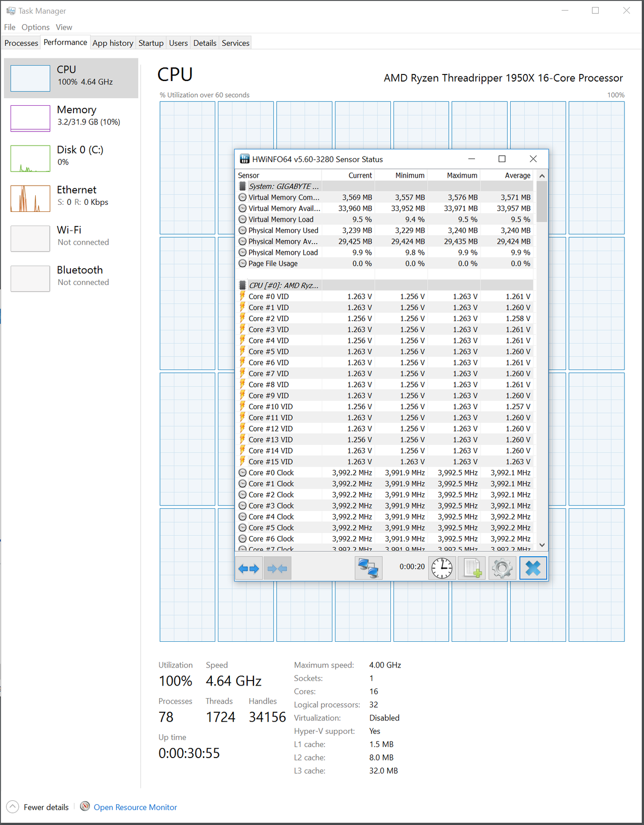Click Fewer details button
This screenshot has height=825, width=644.
[x=38, y=807]
